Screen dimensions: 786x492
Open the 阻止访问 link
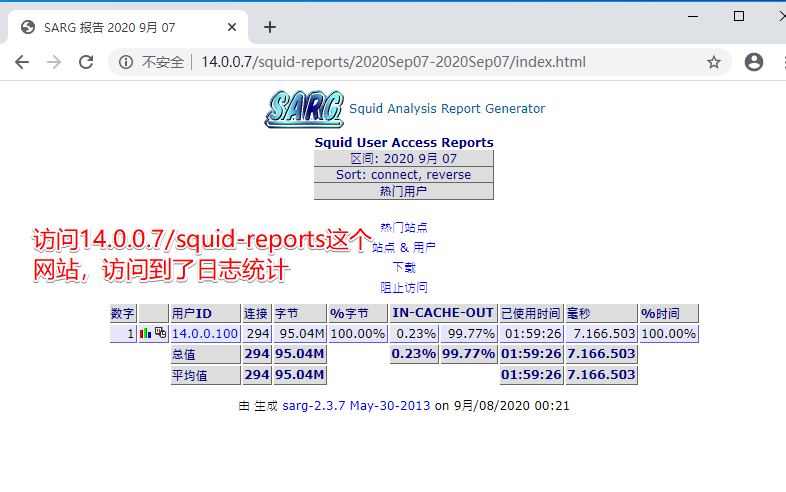pyautogui.click(x=404, y=287)
